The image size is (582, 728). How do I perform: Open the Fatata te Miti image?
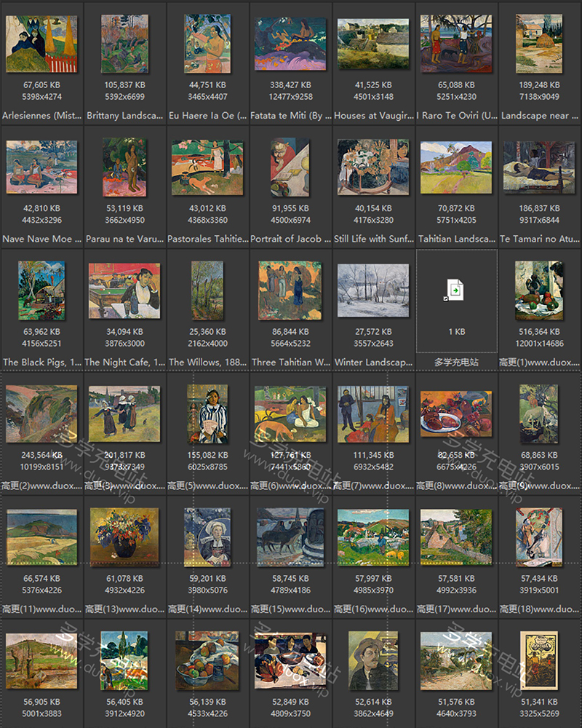290,42
